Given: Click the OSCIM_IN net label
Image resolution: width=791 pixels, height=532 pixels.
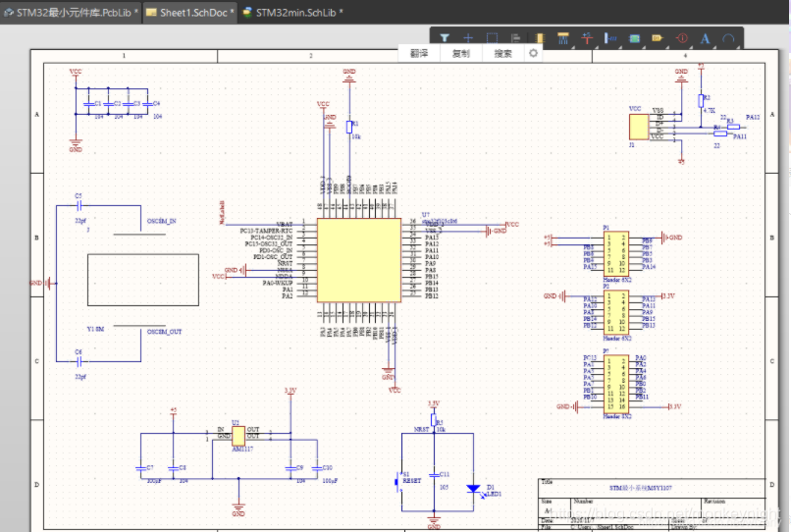Looking at the screenshot, I should pos(161,221).
